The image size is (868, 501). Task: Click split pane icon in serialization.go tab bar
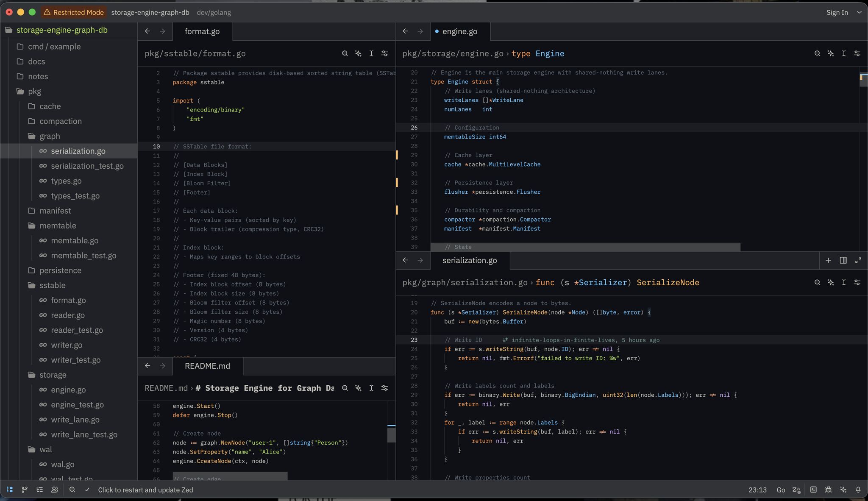[x=843, y=260]
